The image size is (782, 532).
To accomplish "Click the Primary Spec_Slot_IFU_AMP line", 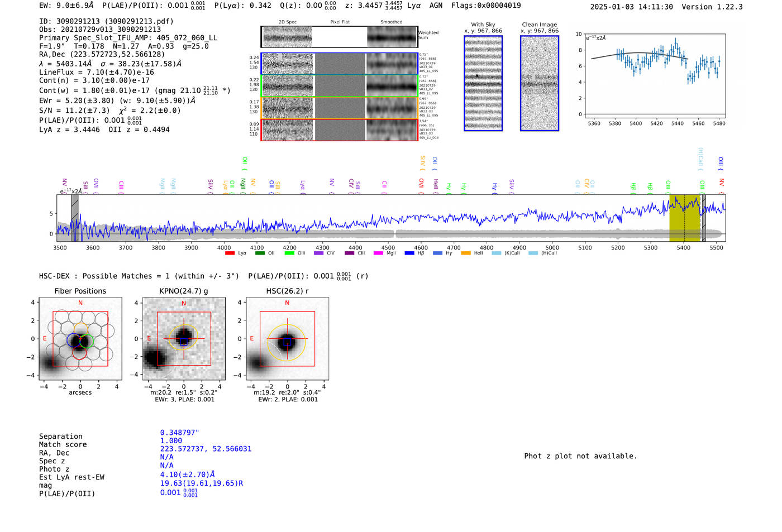I will click(128, 38).
